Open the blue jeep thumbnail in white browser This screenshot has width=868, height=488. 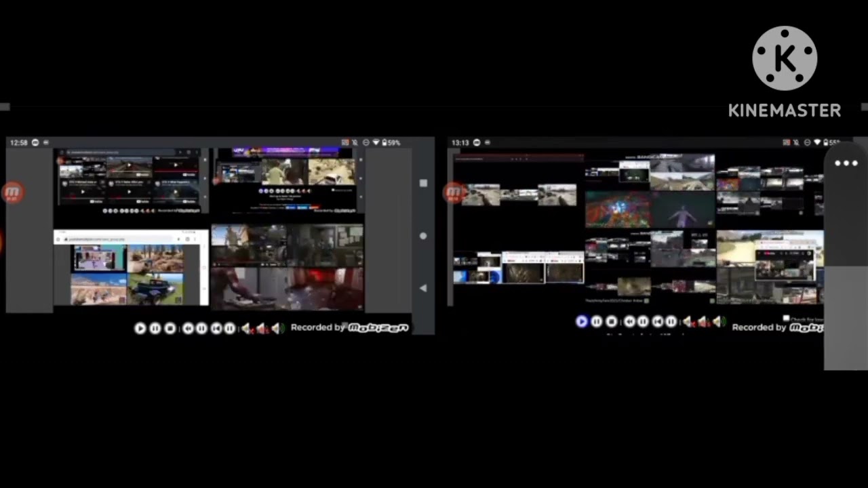[155, 289]
